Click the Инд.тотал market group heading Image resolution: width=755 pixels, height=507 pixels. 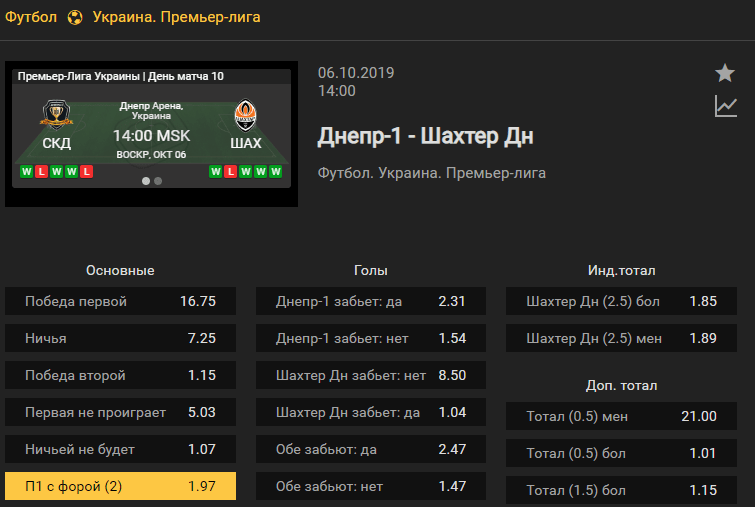pos(621,270)
